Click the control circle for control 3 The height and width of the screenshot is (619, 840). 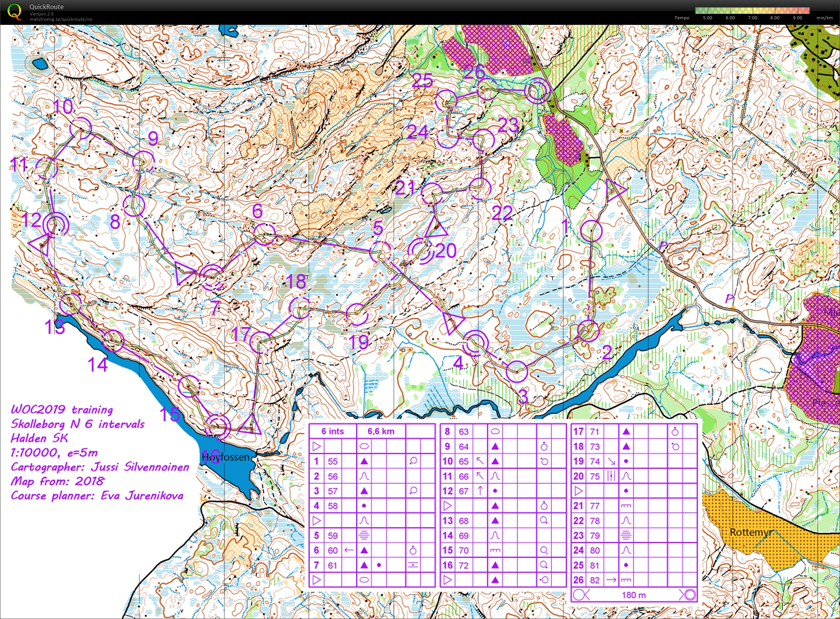517,371
